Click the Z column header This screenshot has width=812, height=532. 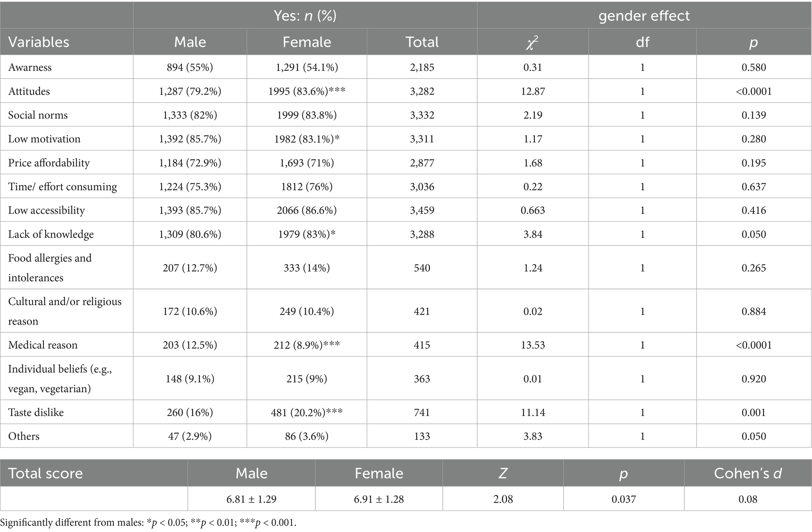(503, 473)
